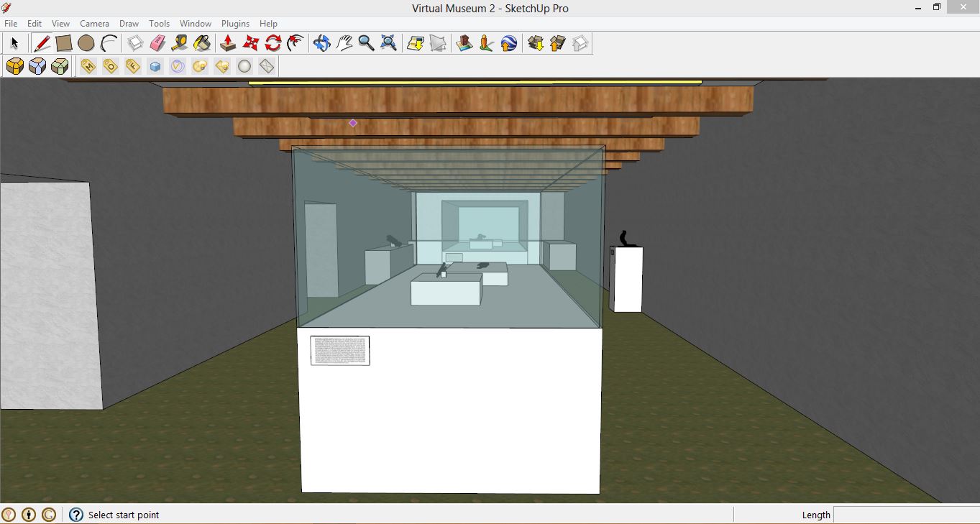980x524 pixels.
Task: Select the Tape Measure tool
Action: (x=180, y=44)
